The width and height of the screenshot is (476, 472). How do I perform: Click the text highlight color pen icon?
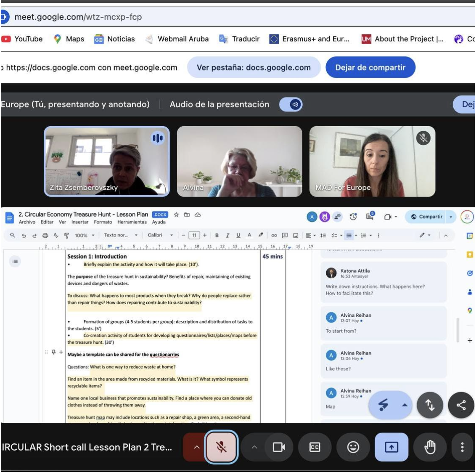pos(261,236)
